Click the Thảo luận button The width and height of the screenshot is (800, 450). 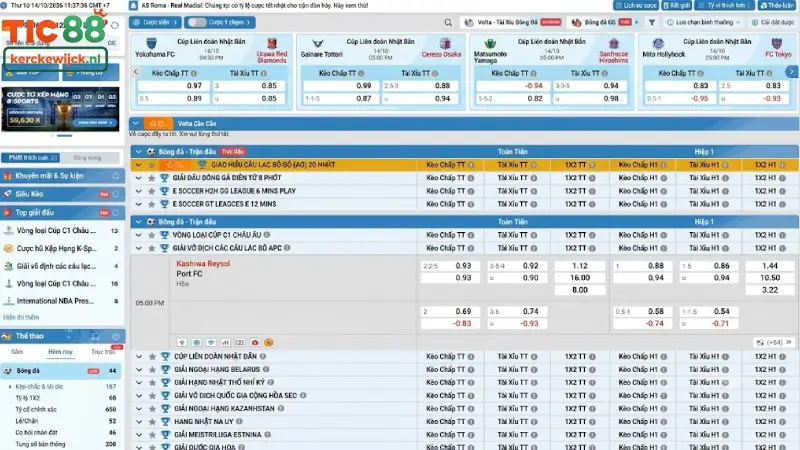pyautogui.click(x=777, y=5)
